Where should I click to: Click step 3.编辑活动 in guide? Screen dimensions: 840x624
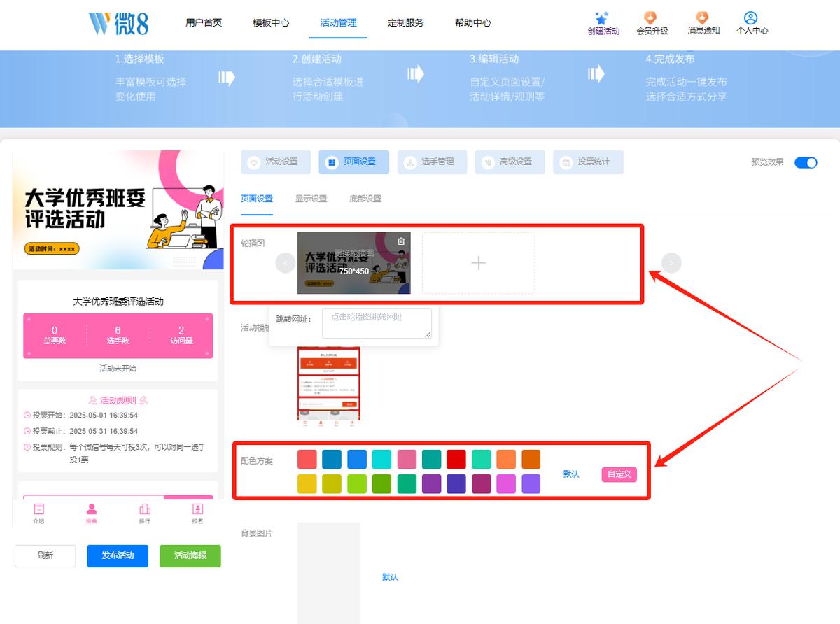(494, 59)
